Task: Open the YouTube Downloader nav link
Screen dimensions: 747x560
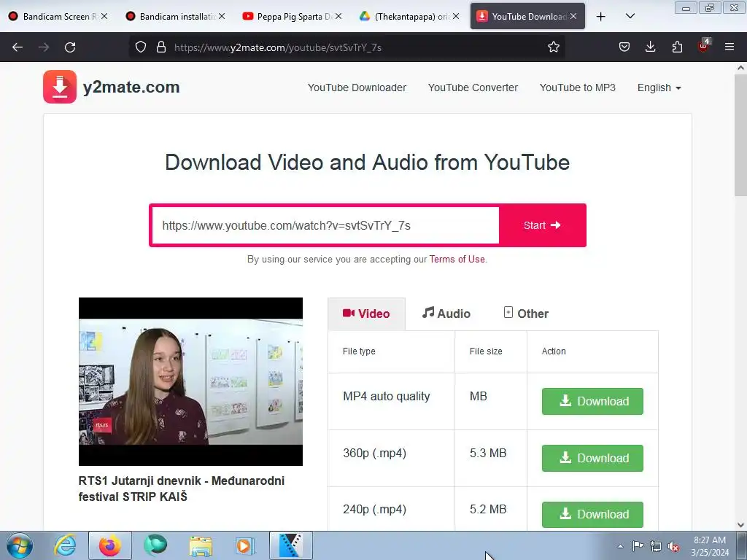Action: click(x=357, y=87)
